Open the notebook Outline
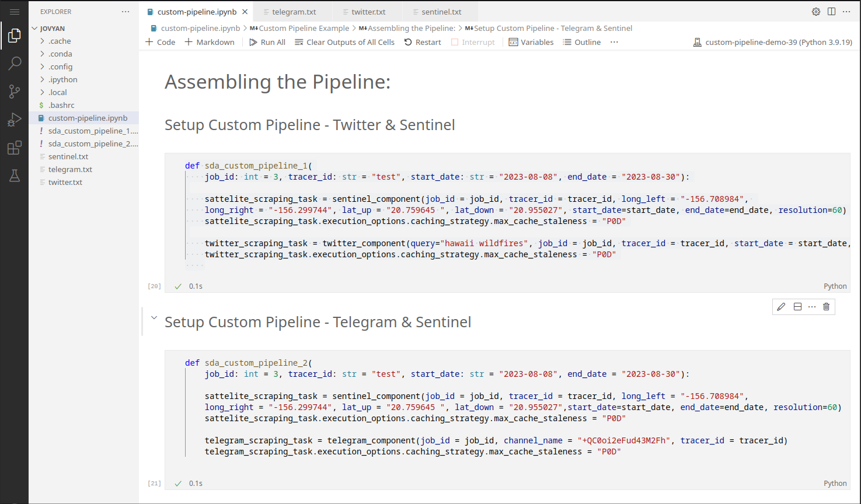 click(x=581, y=42)
